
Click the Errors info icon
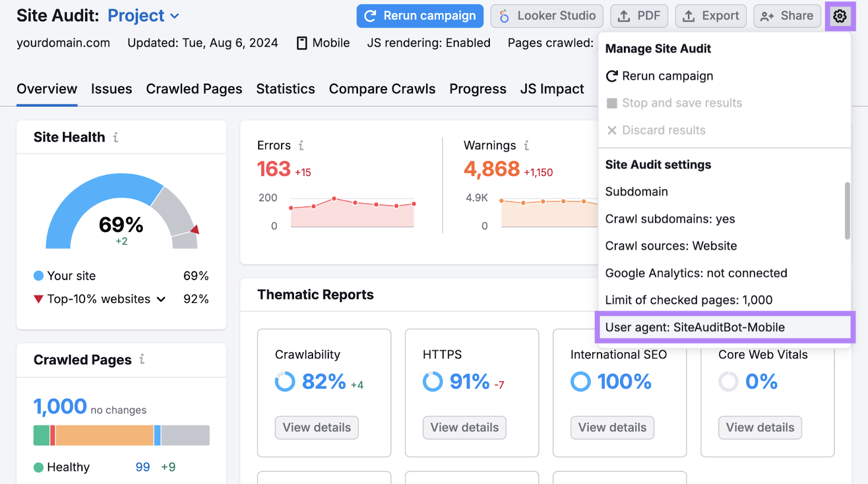point(301,145)
